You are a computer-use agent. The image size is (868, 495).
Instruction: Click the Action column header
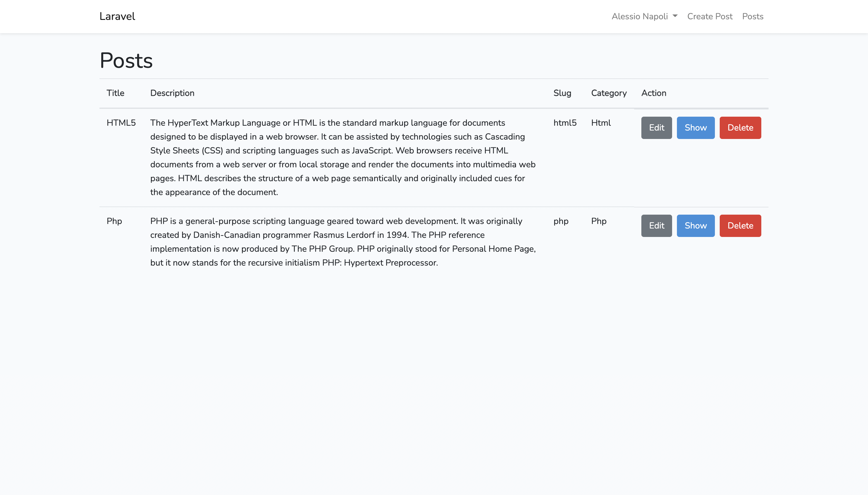pyautogui.click(x=653, y=93)
